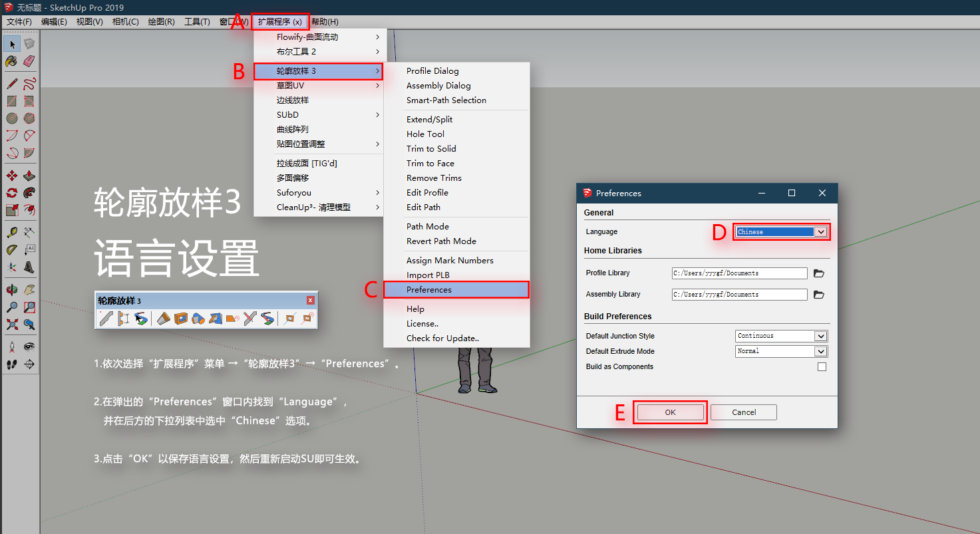This screenshot has width=980, height=534.
Task: Choose 曲线阵列 menu entry
Action: pos(319,130)
